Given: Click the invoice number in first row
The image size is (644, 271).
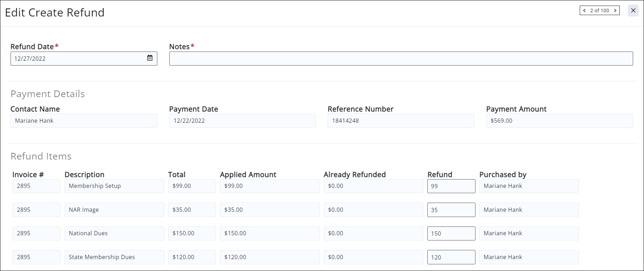Looking at the screenshot, I should tap(36, 186).
